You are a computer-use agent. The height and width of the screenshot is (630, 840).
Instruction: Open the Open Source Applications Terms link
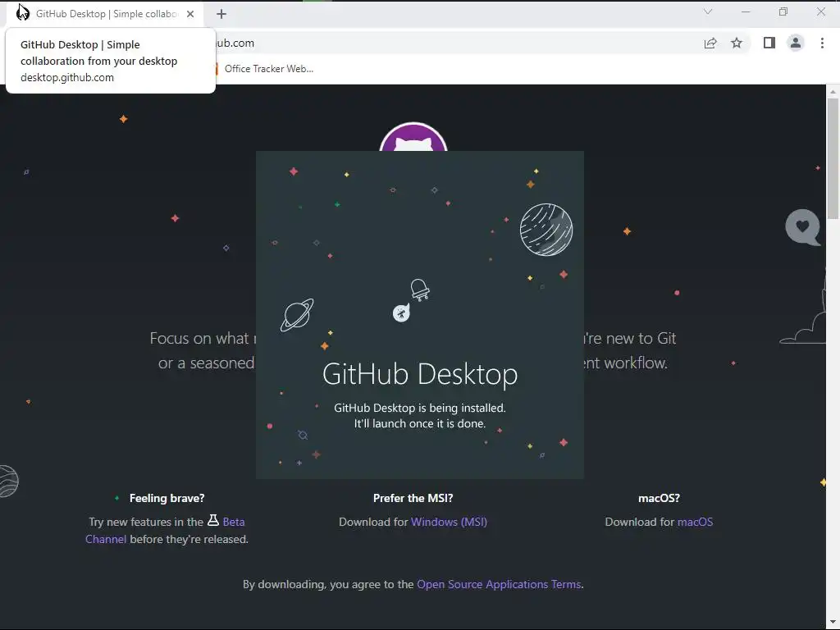click(499, 584)
